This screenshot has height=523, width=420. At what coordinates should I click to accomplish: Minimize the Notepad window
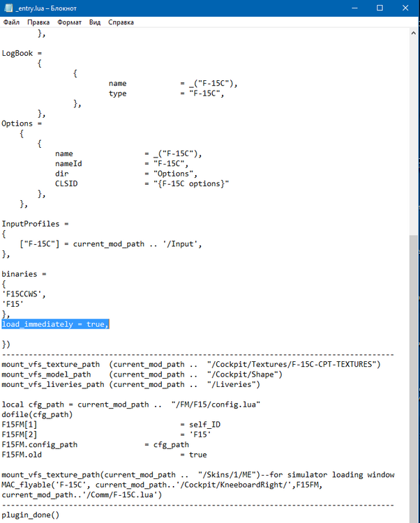pos(354,8)
